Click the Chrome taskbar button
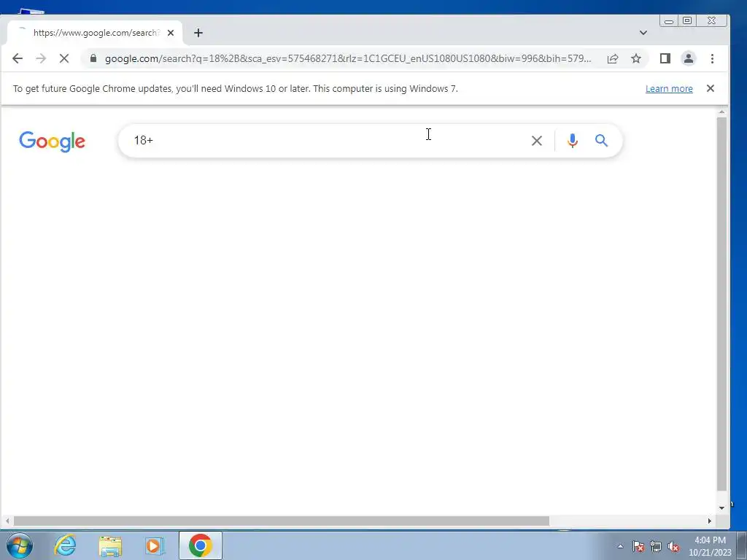The image size is (747, 560). coord(200,545)
